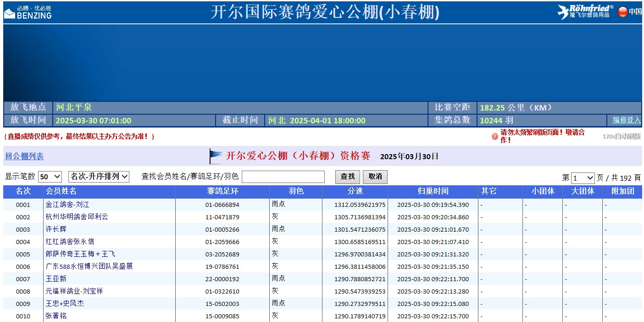Open the rank ascending sort dropdown
644x322 pixels.
(x=99, y=177)
